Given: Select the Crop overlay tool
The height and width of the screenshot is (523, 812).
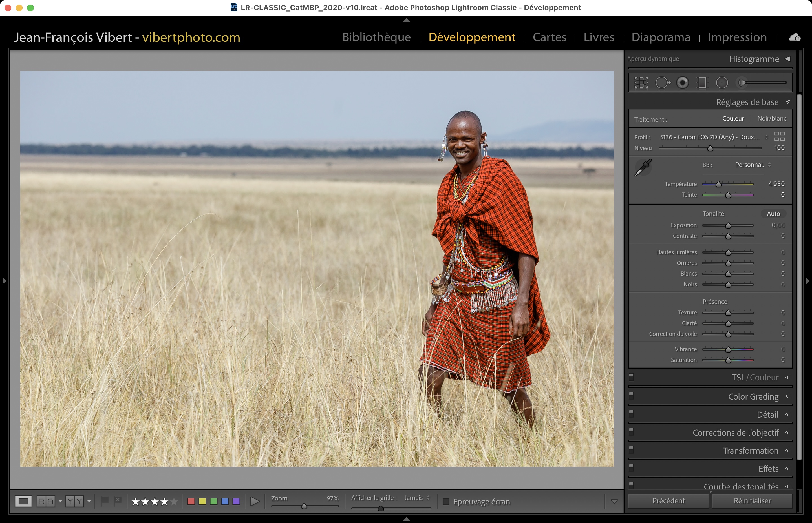Looking at the screenshot, I should pyautogui.click(x=641, y=83).
